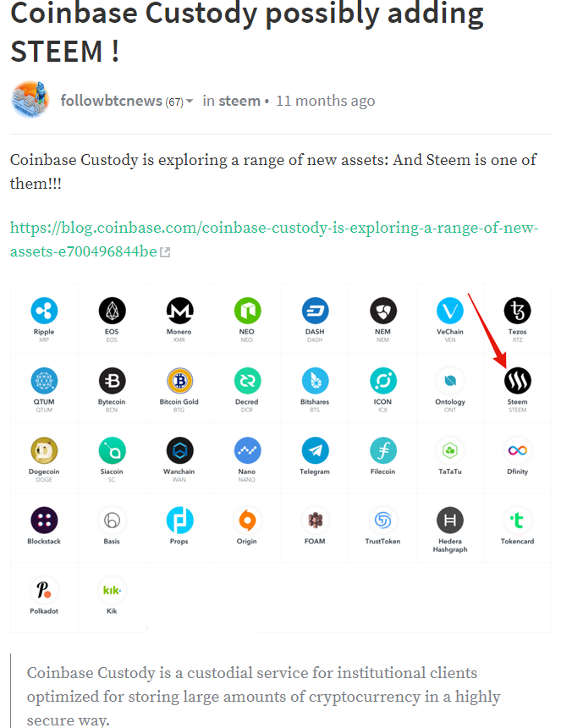Click the Dfinity infinity icon
The width and height of the screenshot is (572, 728).
(517, 450)
